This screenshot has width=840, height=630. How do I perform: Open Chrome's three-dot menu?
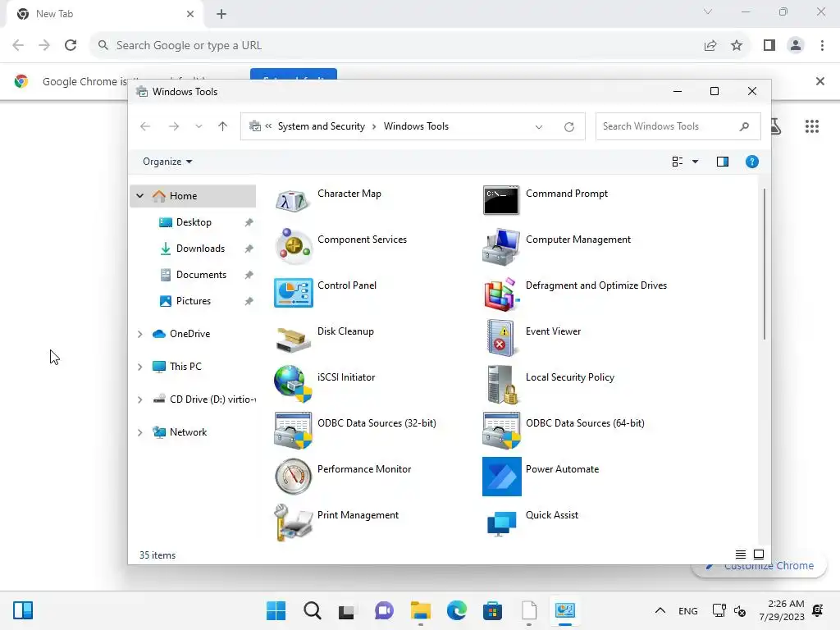822,46
